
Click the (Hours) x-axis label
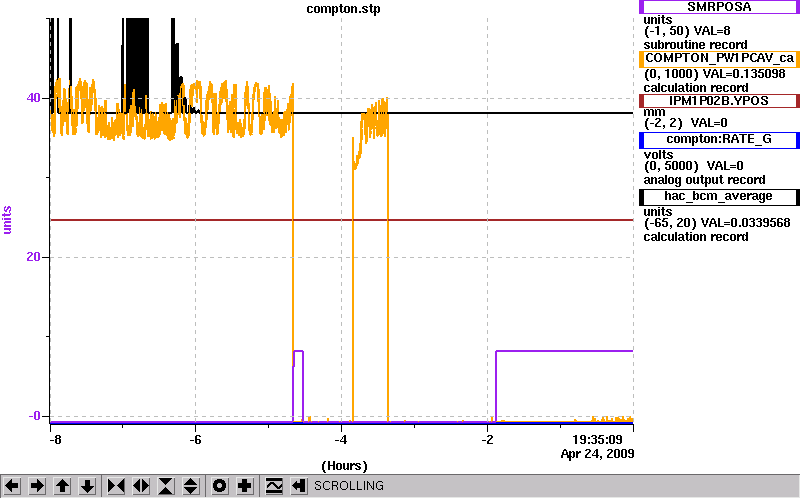coord(344,466)
